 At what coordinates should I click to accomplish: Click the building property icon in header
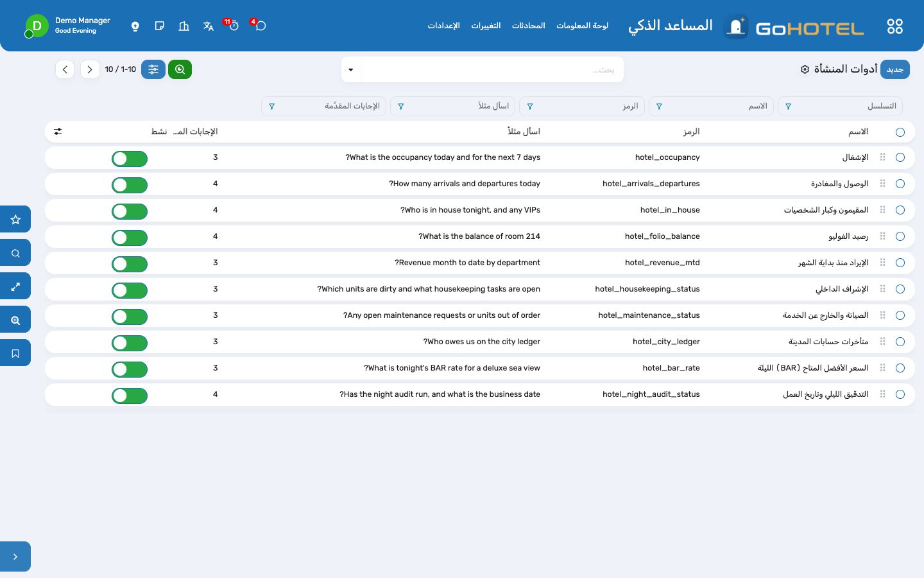(184, 26)
